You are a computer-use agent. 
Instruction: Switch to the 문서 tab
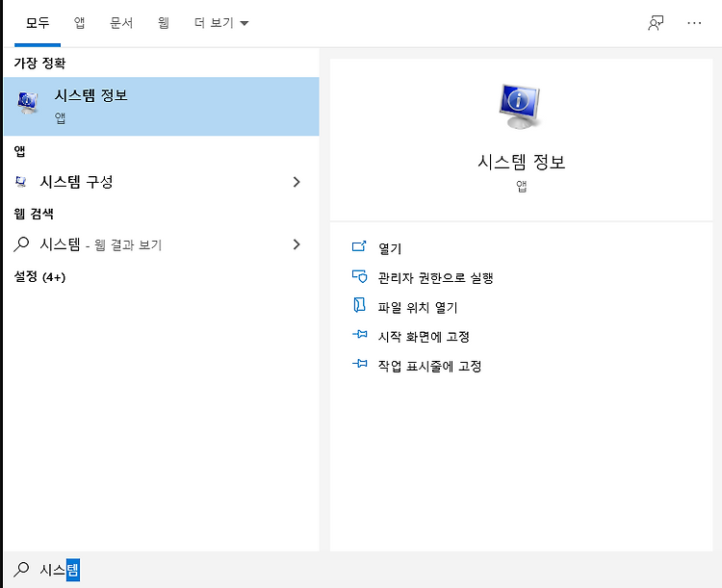coord(121,22)
